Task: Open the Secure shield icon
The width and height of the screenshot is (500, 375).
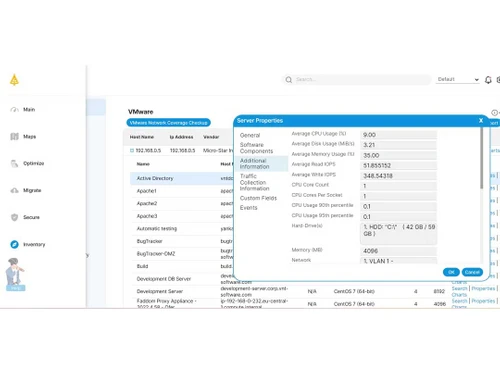Action: pos(14,217)
